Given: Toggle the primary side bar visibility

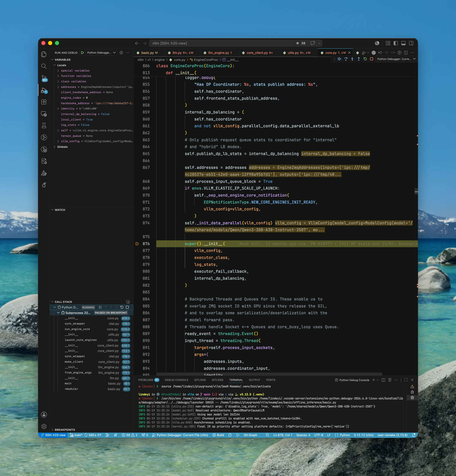Looking at the screenshot, I should (x=396, y=43).
